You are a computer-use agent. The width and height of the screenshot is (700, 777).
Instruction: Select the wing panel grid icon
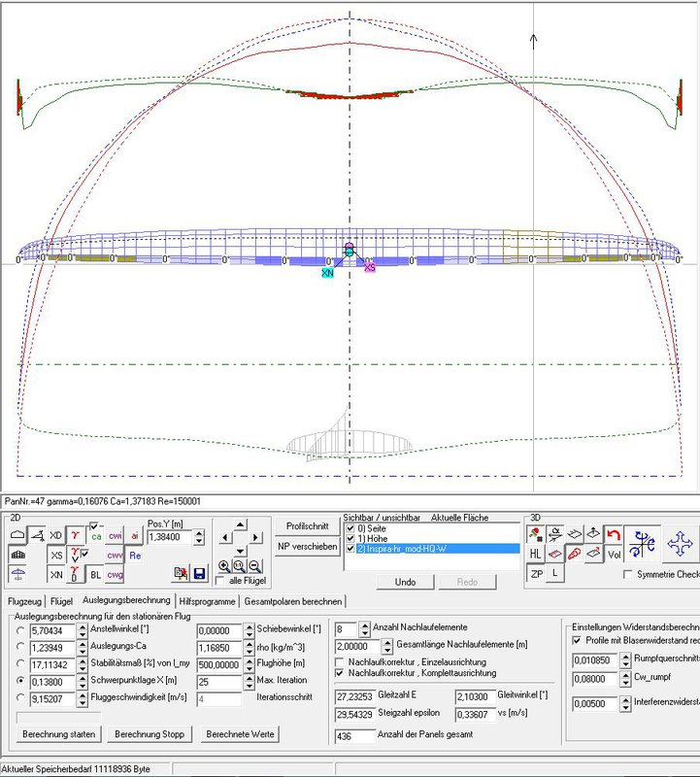17,555
